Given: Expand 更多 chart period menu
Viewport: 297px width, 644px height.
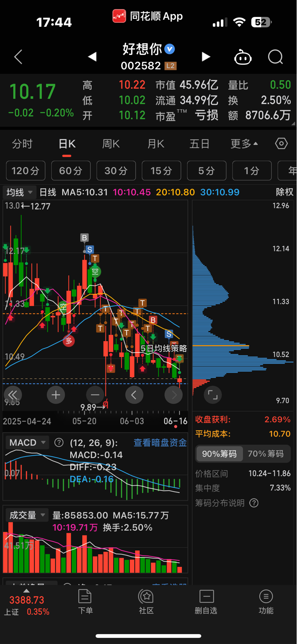Looking at the screenshot, I should click(x=244, y=144).
